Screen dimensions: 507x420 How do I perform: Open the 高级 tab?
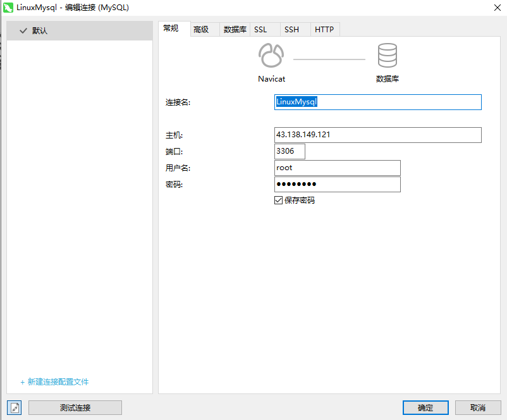[x=205, y=30]
